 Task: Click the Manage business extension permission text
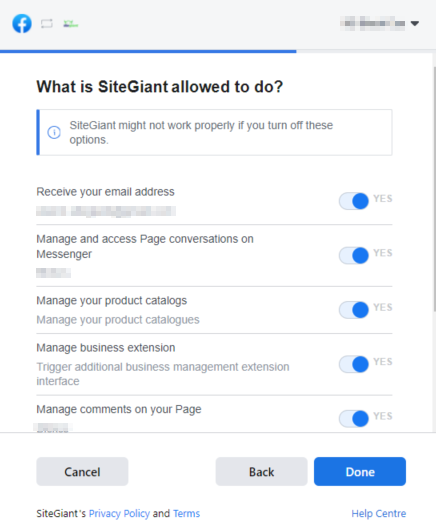tap(106, 347)
